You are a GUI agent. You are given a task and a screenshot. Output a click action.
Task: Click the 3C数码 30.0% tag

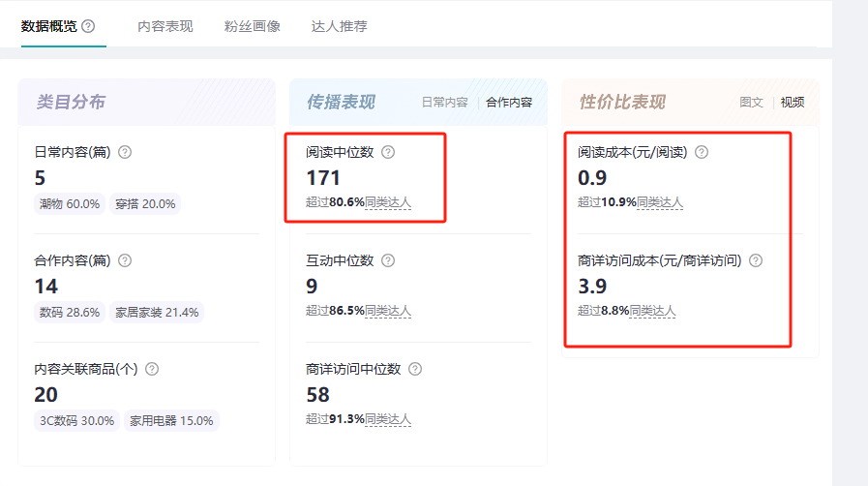pos(75,421)
